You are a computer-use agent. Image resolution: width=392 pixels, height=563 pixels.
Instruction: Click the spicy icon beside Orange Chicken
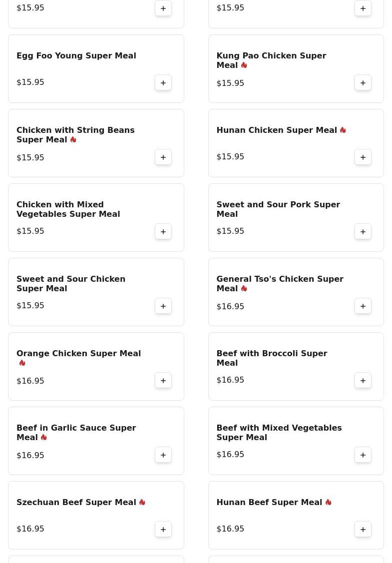pyautogui.click(x=22, y=363)
